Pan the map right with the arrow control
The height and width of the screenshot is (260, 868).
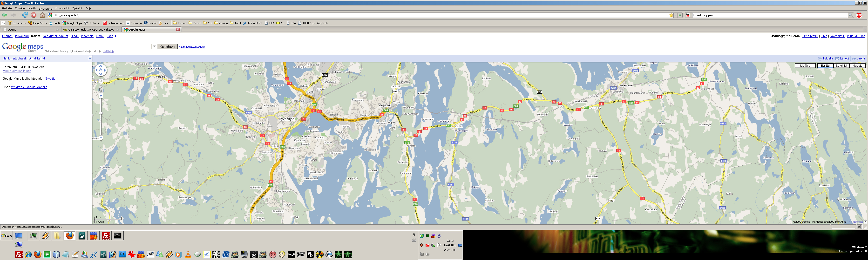105,70
